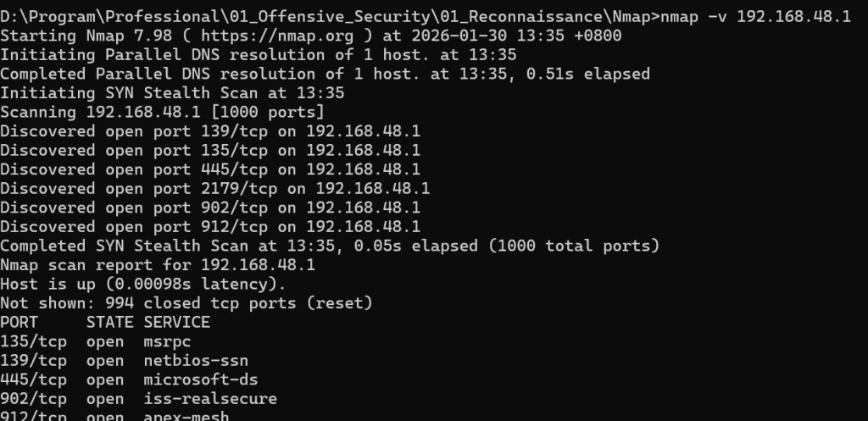The width and height of the screenshot is (868, 421).
Task: Click the "Host is up" latency line
Action: pyautogui.click(x=143, y=284)
